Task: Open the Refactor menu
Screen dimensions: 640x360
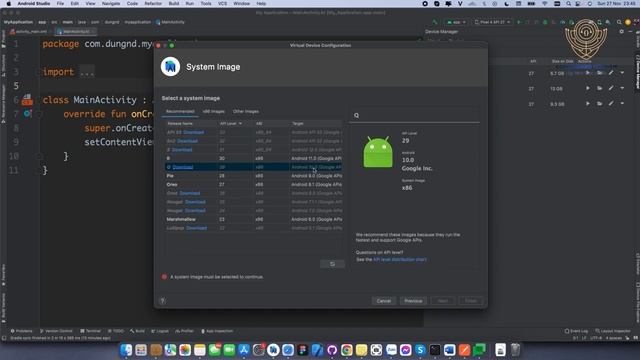Action: 153,4
